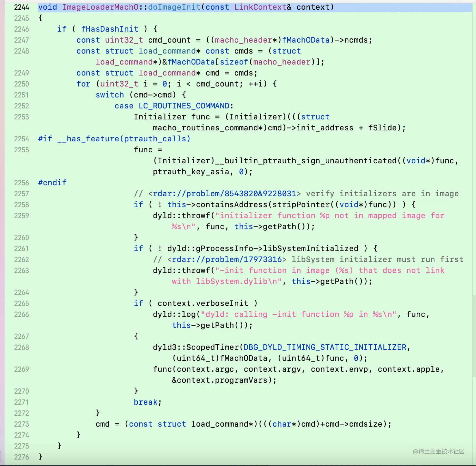This screenshot has width=476, height=466.
Task: Click line number 2259 in the gutter
Action: tap(22, 216)
